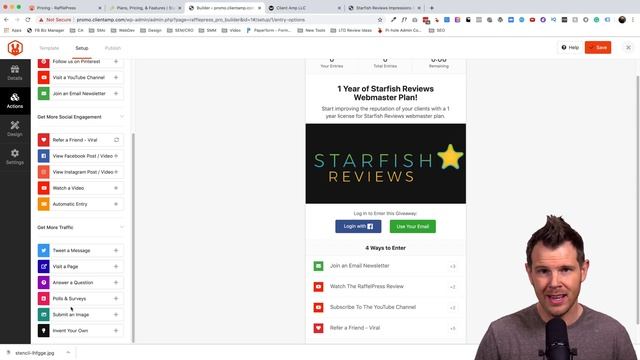The height and width of the screenshot is (360, 640).
Task: Collapse the Get More Social Engagement section
Action: coord(122,117)
